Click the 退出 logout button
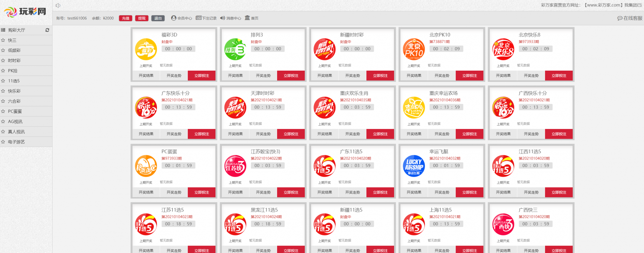Image resolution: width=644 pixels, height=253 pixels. 158,18
